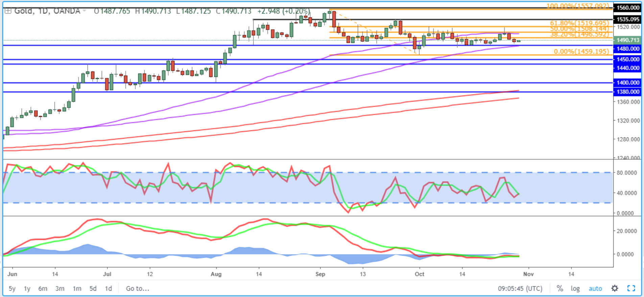Click the 1380.000 blue level label
This screenshot has height=297, width=644.
click(628, 91)
